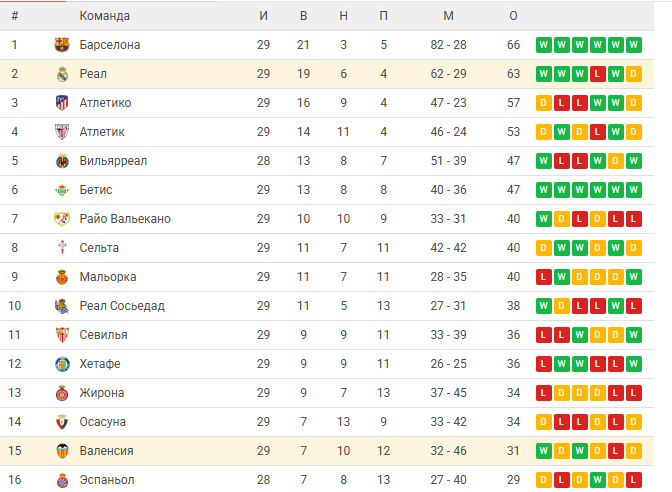
Task: Click Real's red L result badge
Action: 597,74
